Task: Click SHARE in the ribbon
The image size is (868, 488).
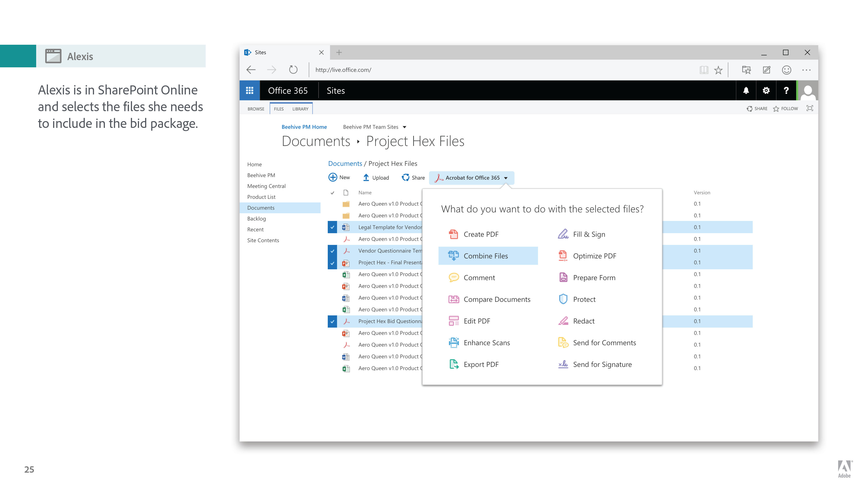Action: 757,108
